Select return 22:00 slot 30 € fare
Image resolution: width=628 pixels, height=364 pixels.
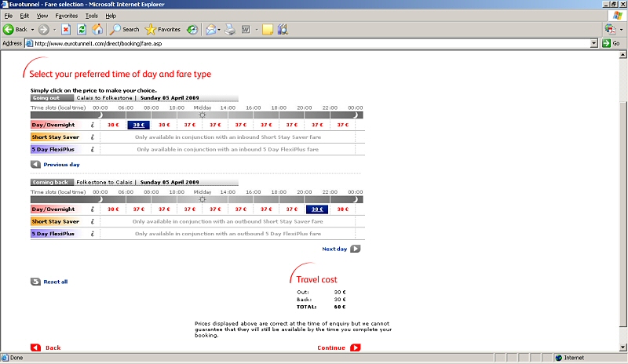click(x=343, y=209)
